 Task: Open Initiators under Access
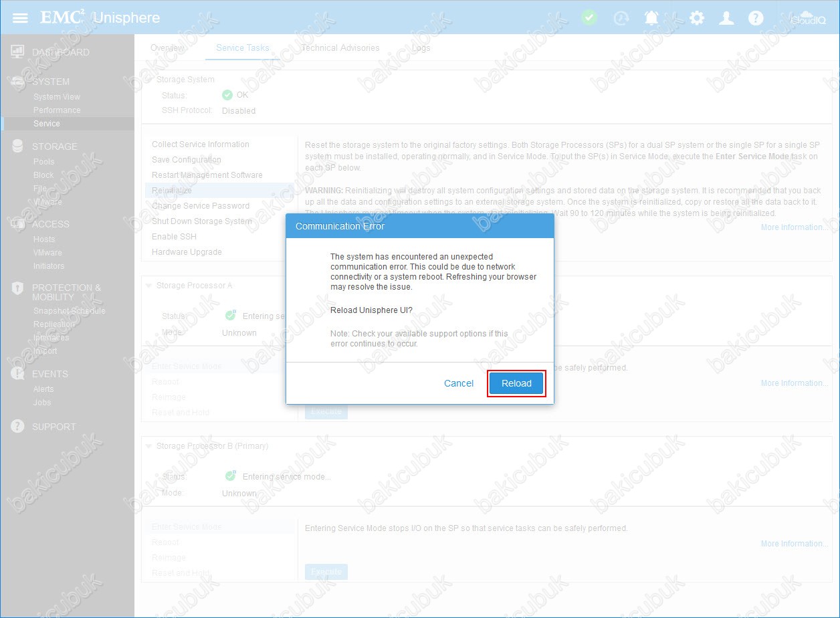click(49, 266)
